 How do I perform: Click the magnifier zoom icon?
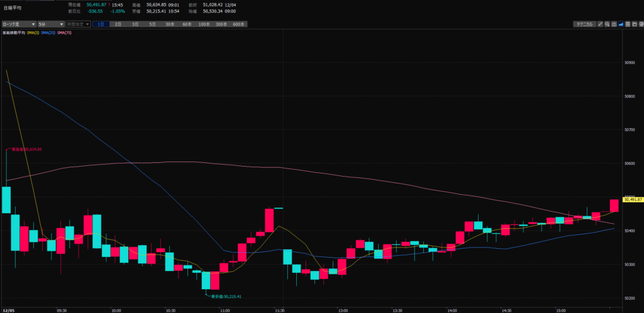[x=607, y=24]
